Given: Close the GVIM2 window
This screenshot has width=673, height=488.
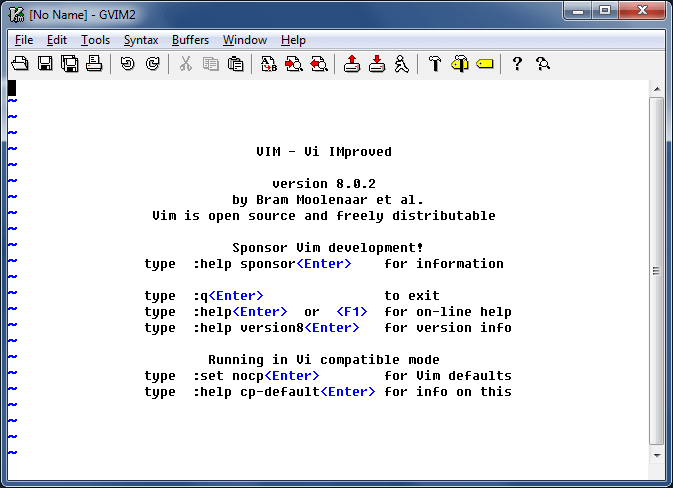Looking at the screenshot, I should pos(642,11).
